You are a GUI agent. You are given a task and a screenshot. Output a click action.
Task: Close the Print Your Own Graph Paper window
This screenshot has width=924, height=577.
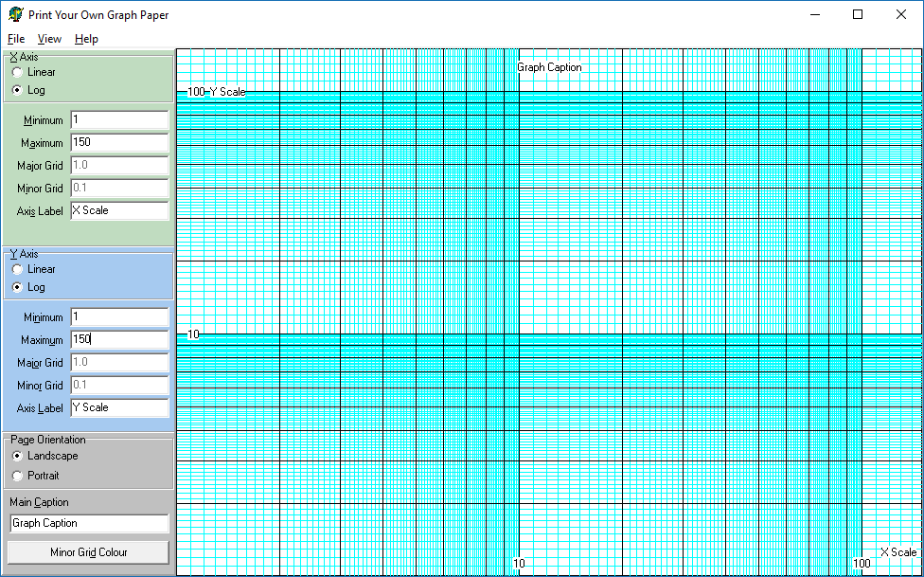pos(901,14)
